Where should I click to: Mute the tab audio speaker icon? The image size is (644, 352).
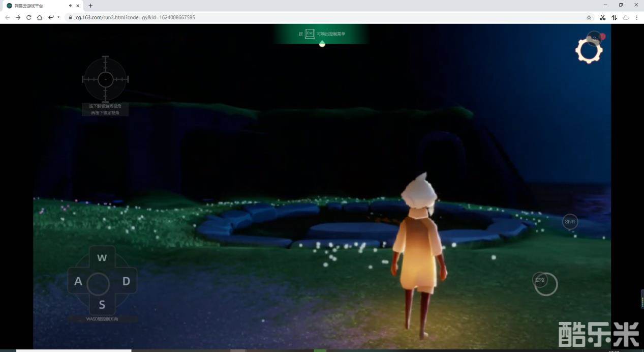(71, 6)
